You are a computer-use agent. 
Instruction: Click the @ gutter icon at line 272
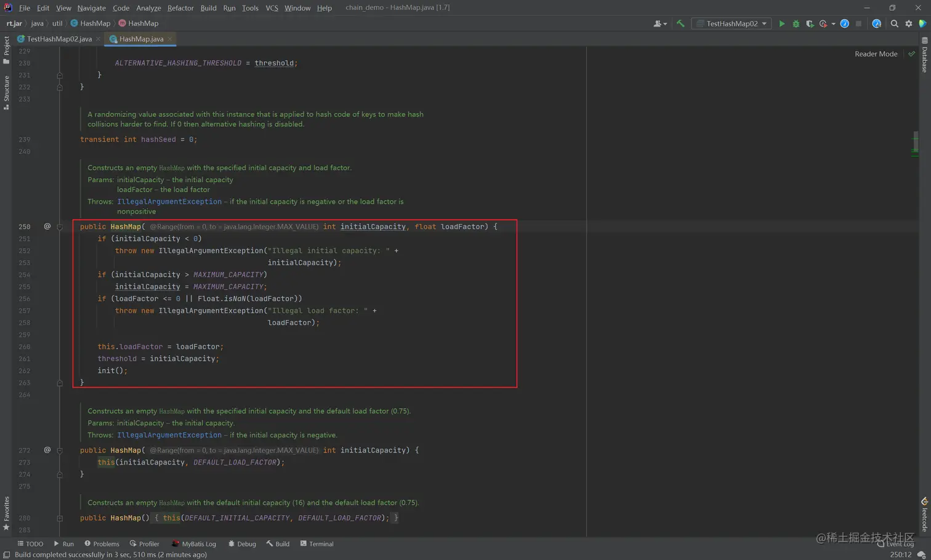tap(47, 450)
